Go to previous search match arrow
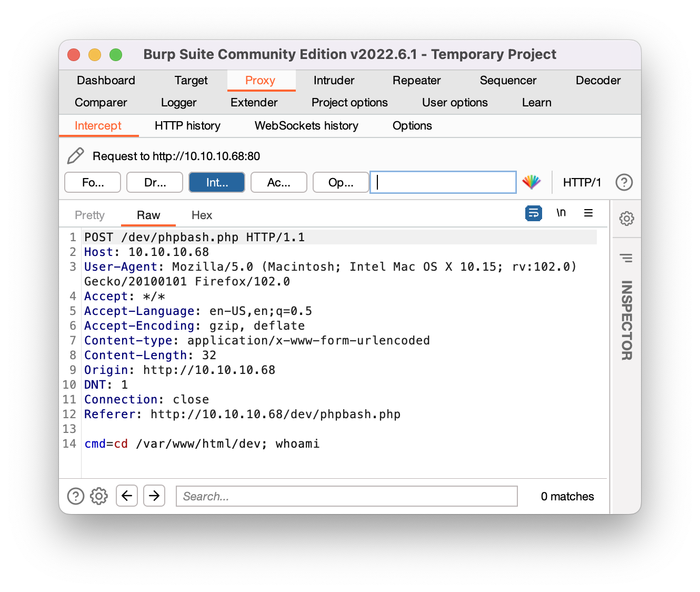 [127, 496]
